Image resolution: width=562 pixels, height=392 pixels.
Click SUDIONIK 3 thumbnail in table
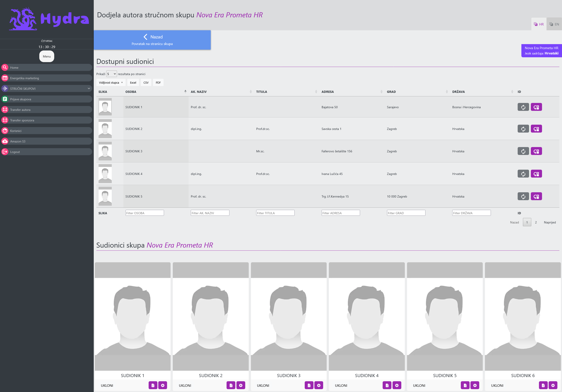105,151
